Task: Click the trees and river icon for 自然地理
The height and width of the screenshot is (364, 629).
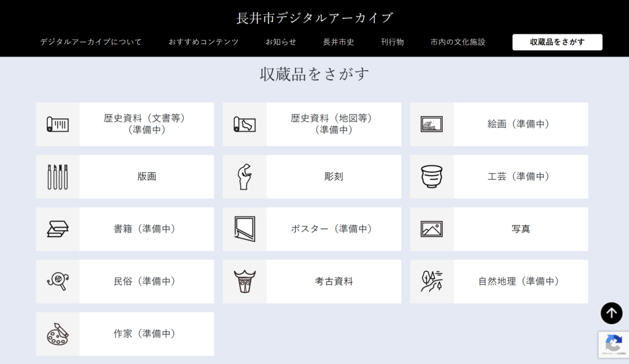Action: tap(432, 282)
